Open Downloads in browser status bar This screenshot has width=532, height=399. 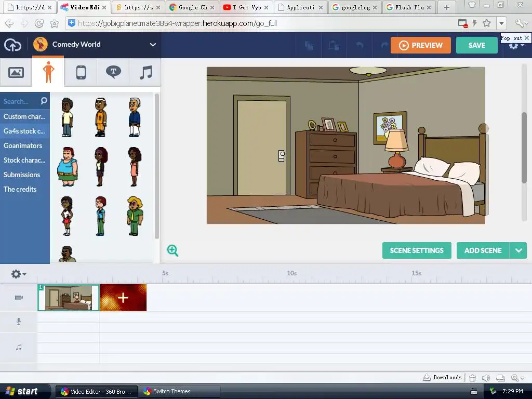[x=442, y=377]
